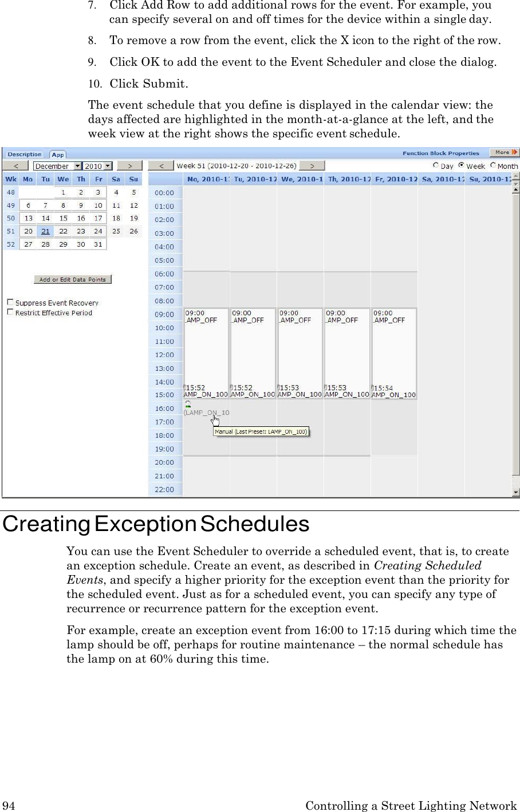Click Monday's 09:00 LAMP_OFF event block

(x=205, y=343)
